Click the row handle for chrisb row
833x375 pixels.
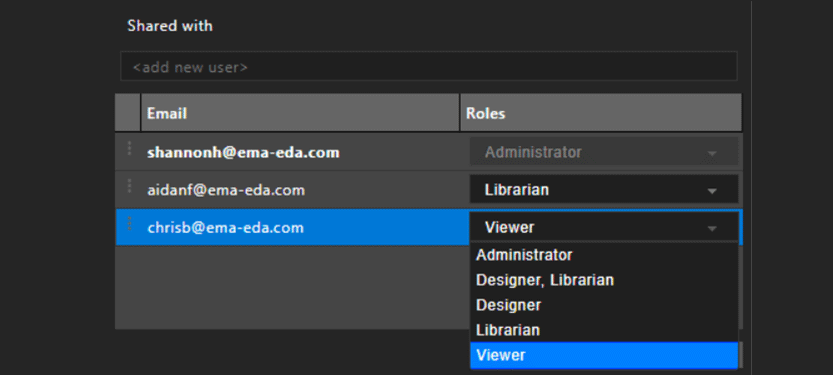click(x=129, y=224)
